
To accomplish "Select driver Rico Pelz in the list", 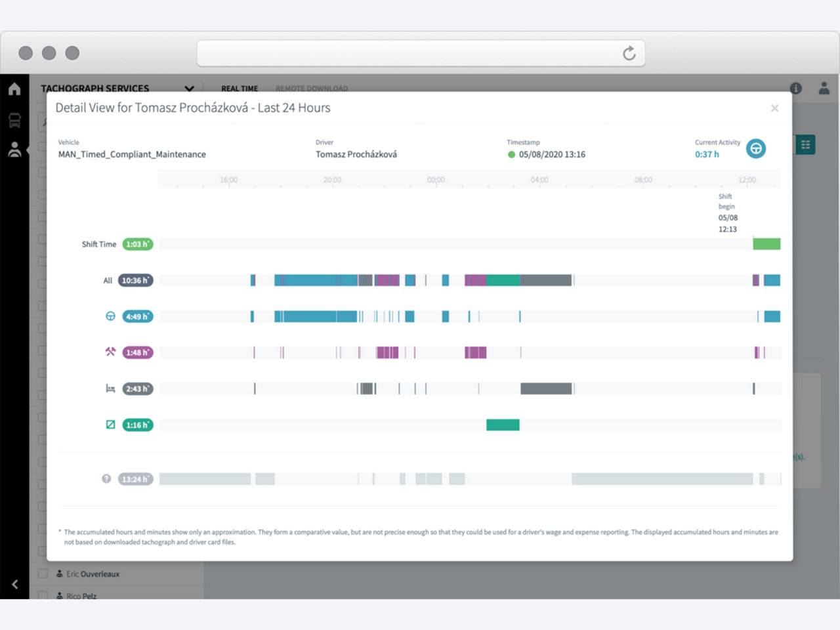I will tap(81, 596).
